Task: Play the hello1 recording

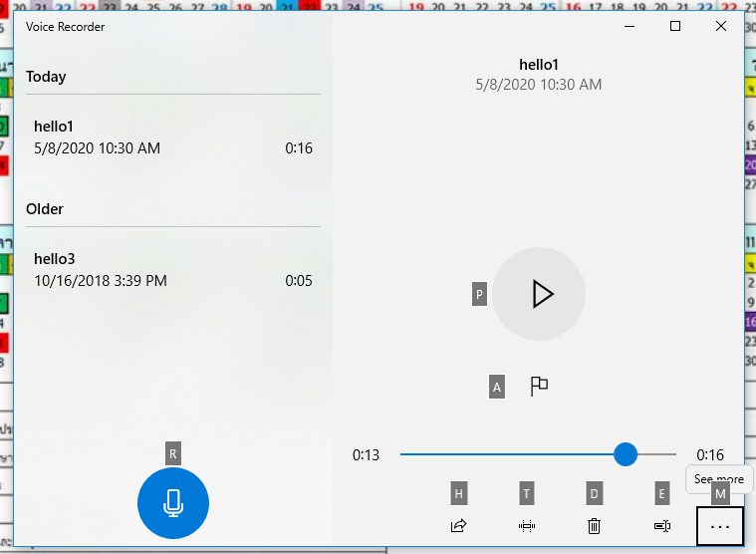Action: 539,294
